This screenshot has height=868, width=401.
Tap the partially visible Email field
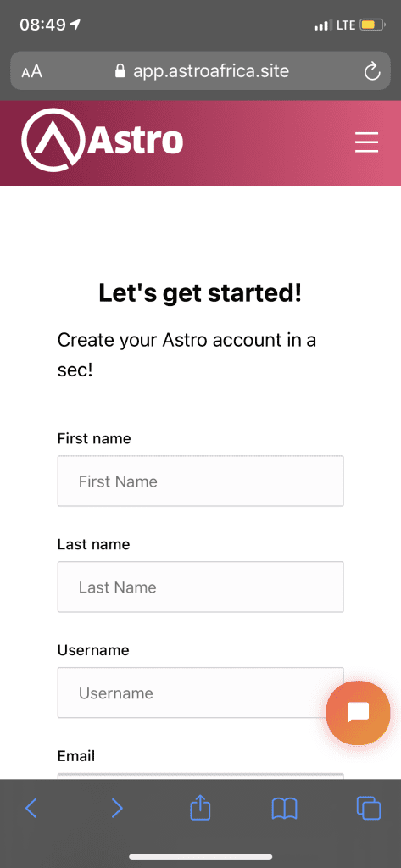pyautogui.click(x=200, y=776)
